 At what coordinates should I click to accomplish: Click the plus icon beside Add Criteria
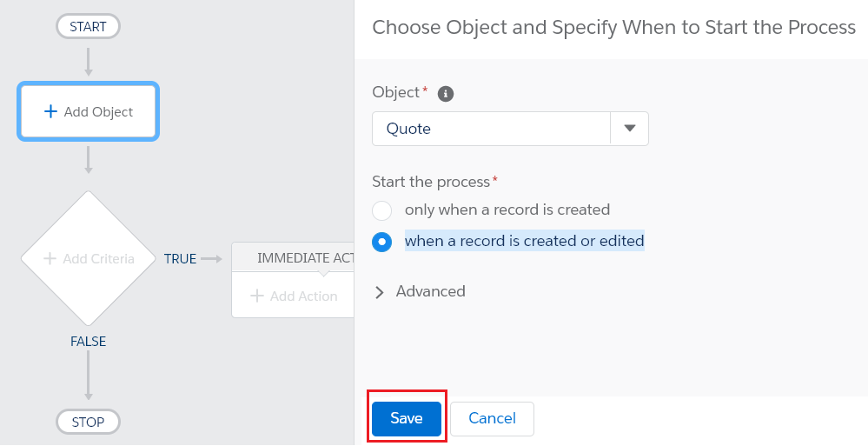50,258
